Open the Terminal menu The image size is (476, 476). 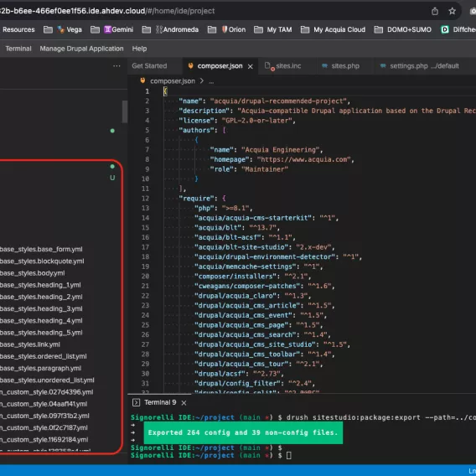[18, 49]
